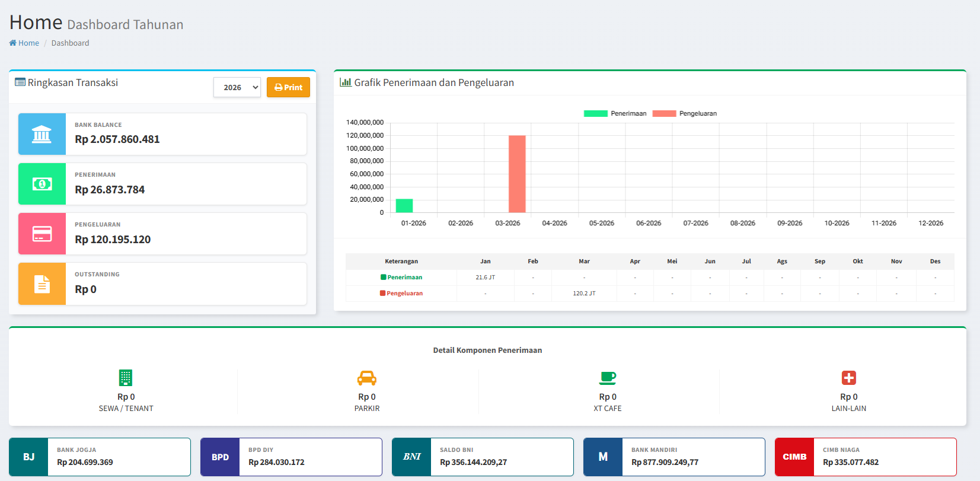Click the green Penerimaan bar for 01-2026
The height and width of the screenshot is (481, 980).
pos(404,206)
